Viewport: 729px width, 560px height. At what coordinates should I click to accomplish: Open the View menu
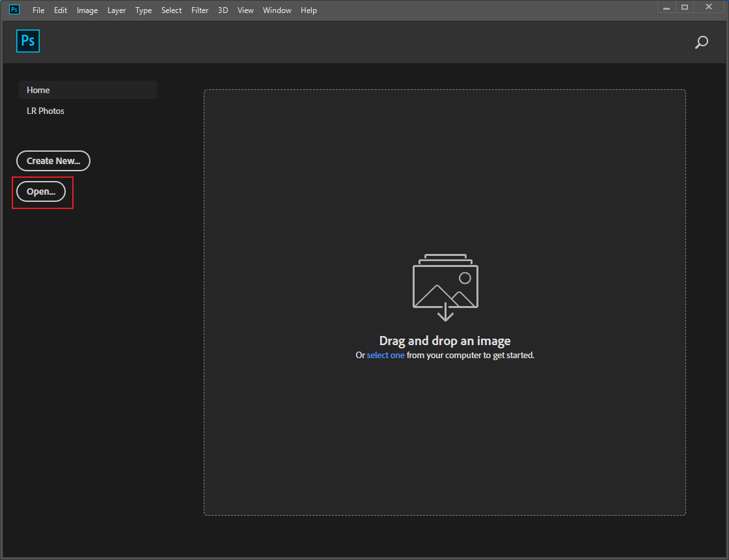coord(245,10)
